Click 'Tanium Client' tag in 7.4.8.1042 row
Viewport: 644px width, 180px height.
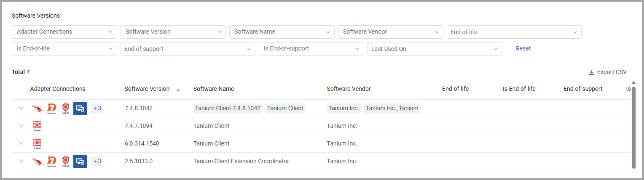coord(285,108)
